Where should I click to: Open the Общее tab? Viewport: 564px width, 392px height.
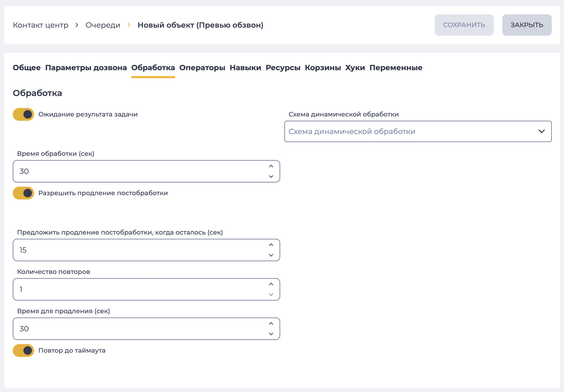[x=27, y=68]
